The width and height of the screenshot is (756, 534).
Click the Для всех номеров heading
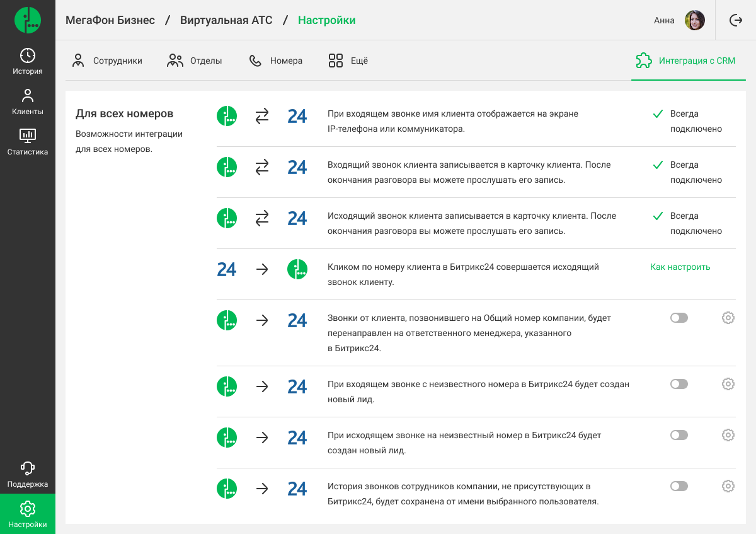125,114
